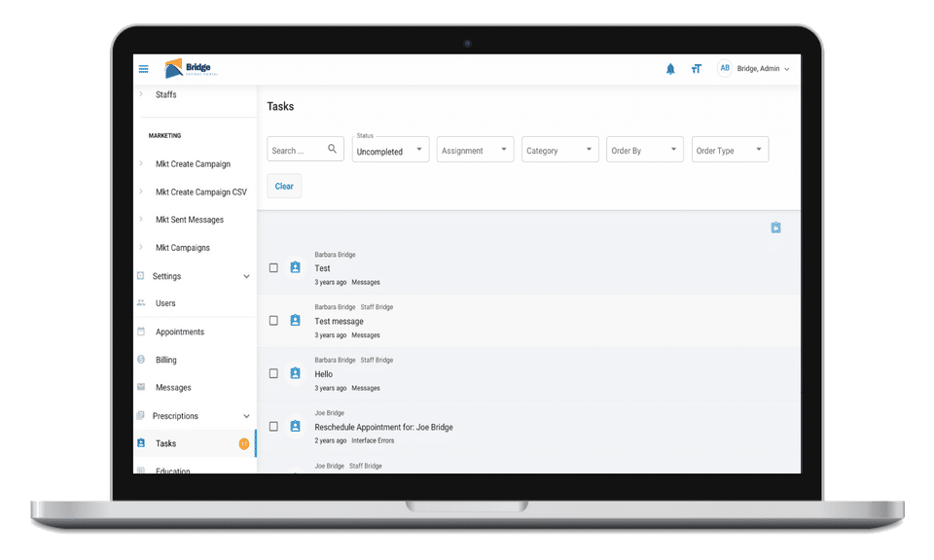Viewport: 934px width, 560px height.
Task: Click the Bridge logo
Action: tap(192, 68)
